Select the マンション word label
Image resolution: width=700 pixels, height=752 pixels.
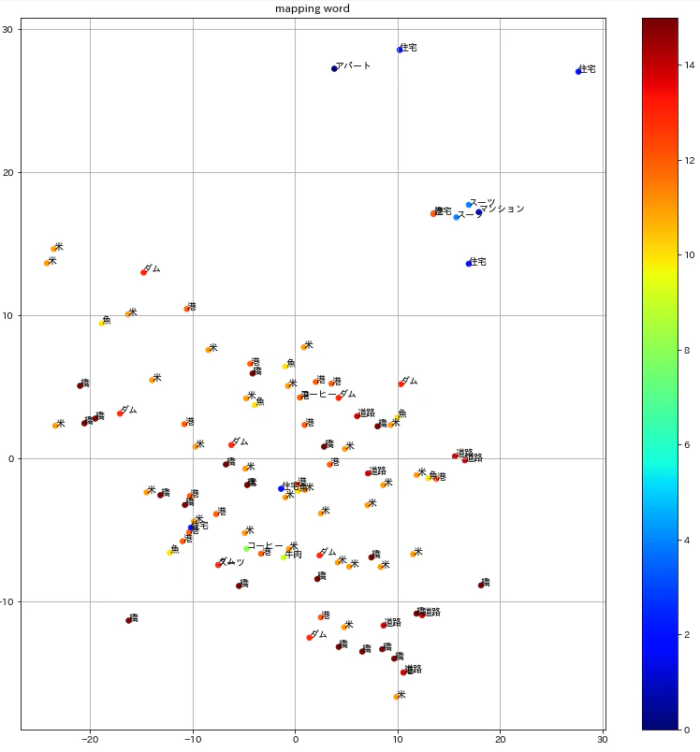pyautogui.click(x=502, y=209)
